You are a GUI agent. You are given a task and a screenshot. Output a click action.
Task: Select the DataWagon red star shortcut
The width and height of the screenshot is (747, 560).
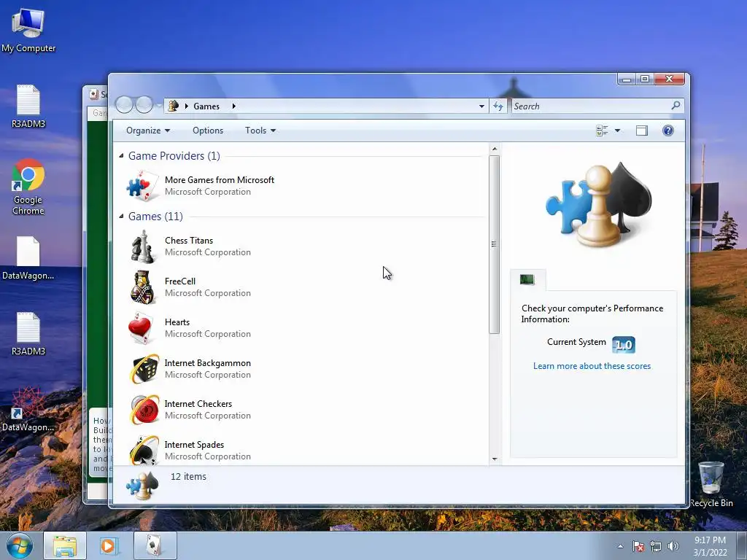point(28,410)
